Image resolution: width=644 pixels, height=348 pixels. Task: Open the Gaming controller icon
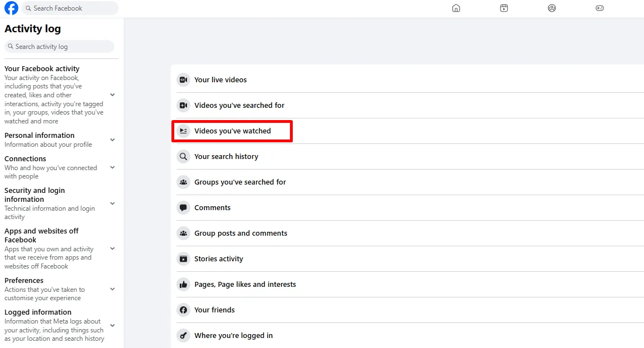click(599, 8)
